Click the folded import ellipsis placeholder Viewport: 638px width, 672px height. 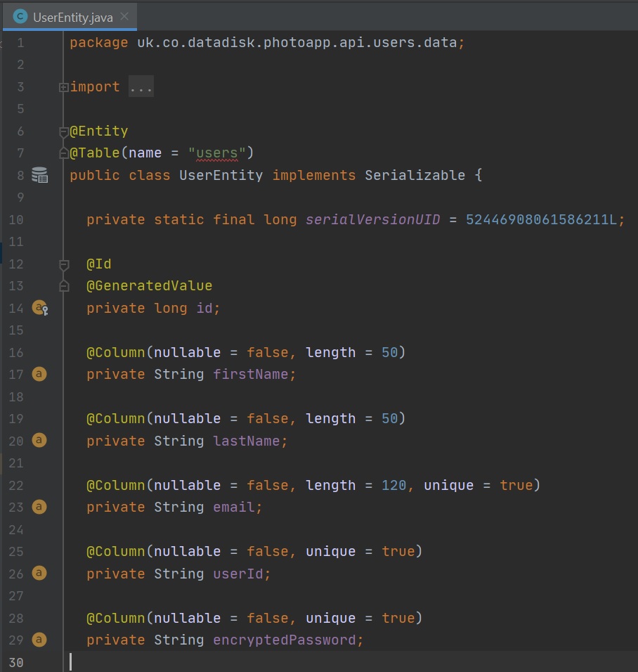(141, 87)
